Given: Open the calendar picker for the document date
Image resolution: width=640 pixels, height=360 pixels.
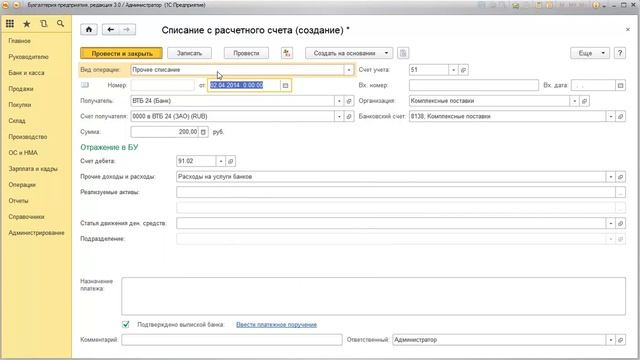Looking at the screenshot, I should [x=285, y=85].
